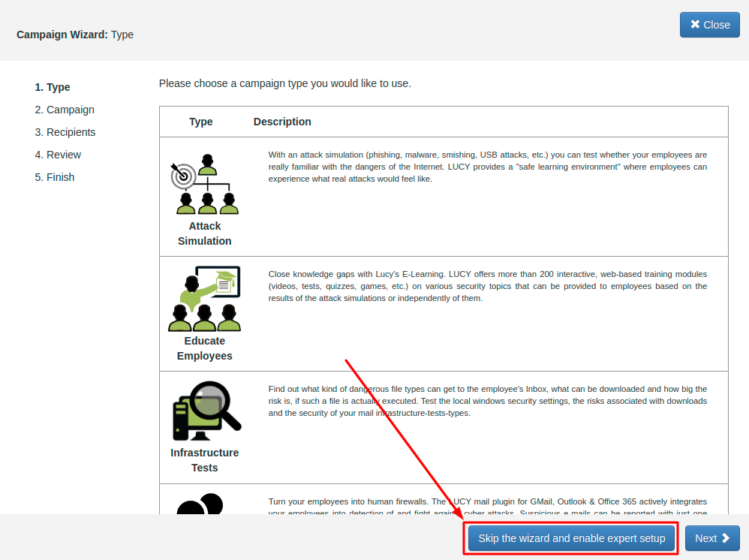
Task: Click the 'Please choose a campaign type' prompt
Action: (x=285, y=83)
